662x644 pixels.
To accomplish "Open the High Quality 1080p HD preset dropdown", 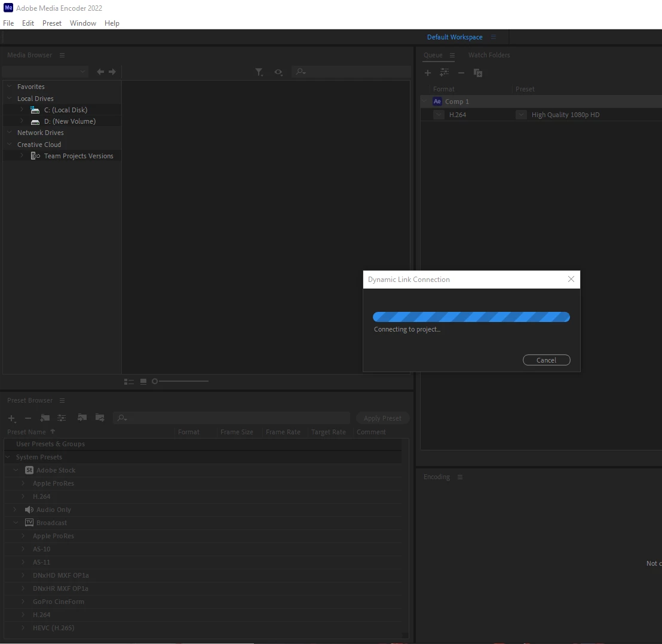I will [x=521, y=115].
